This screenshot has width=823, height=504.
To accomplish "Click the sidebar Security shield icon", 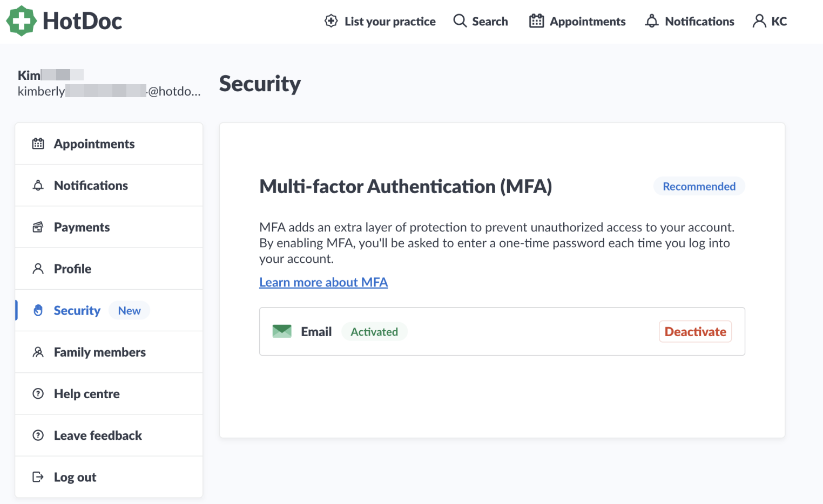I will 38,310.
